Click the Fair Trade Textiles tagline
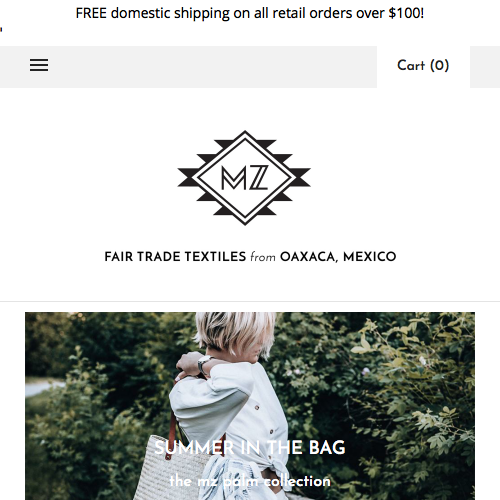This screenshot has width=500, height=500. point(250,257)
